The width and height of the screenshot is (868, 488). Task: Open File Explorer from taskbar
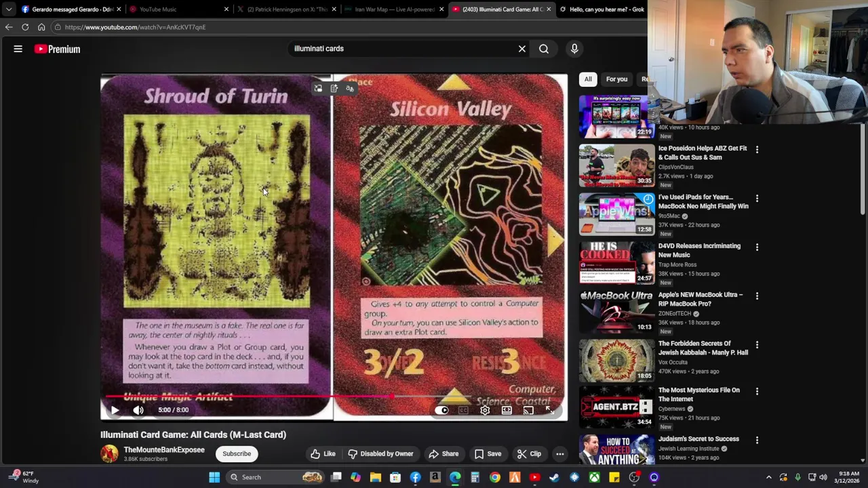coord(376,477)
